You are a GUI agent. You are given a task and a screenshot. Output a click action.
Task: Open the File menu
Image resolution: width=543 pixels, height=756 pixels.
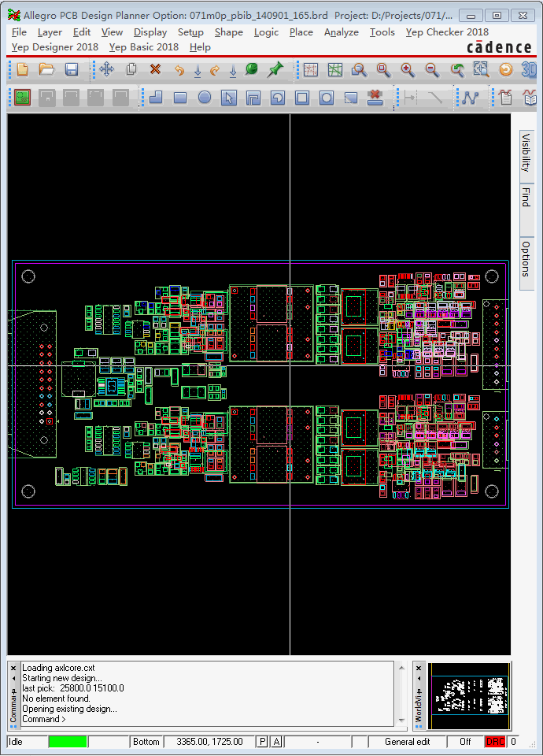(x=19, y=32)
